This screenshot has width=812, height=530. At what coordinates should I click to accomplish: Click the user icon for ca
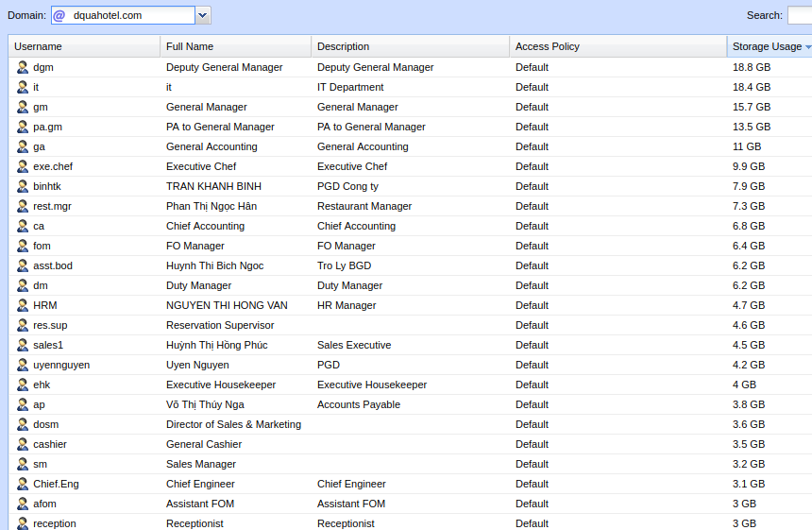[x=23, y=226]
